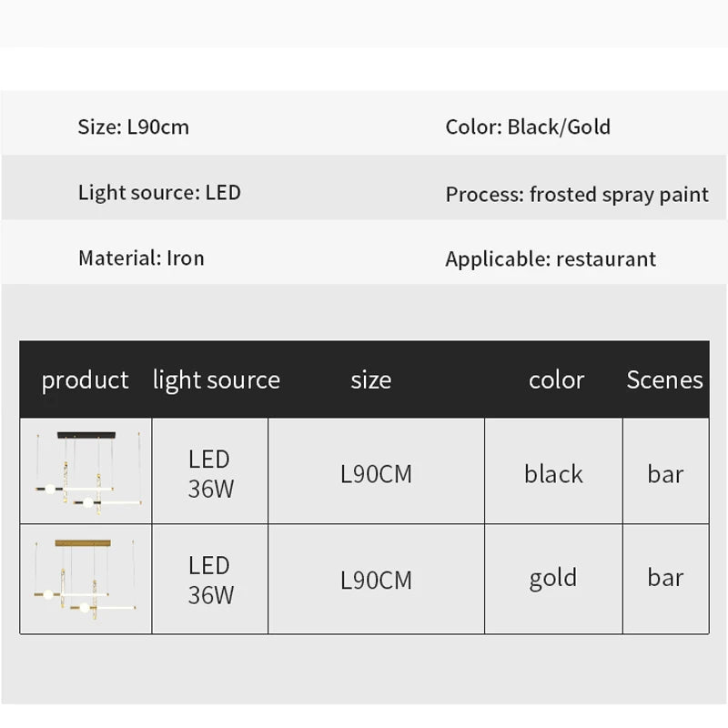Click the 'Color: Black/Gold' specification text

(x=528, y=127)
